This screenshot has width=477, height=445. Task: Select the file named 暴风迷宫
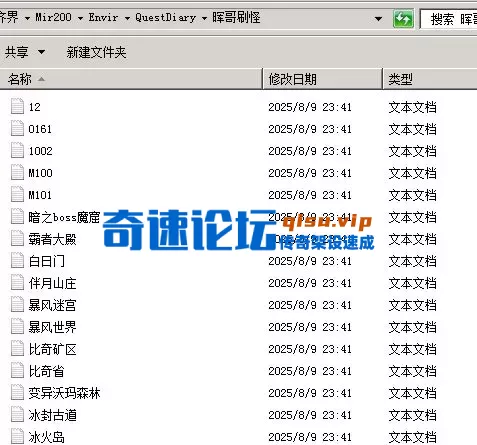tap(52, 305)
